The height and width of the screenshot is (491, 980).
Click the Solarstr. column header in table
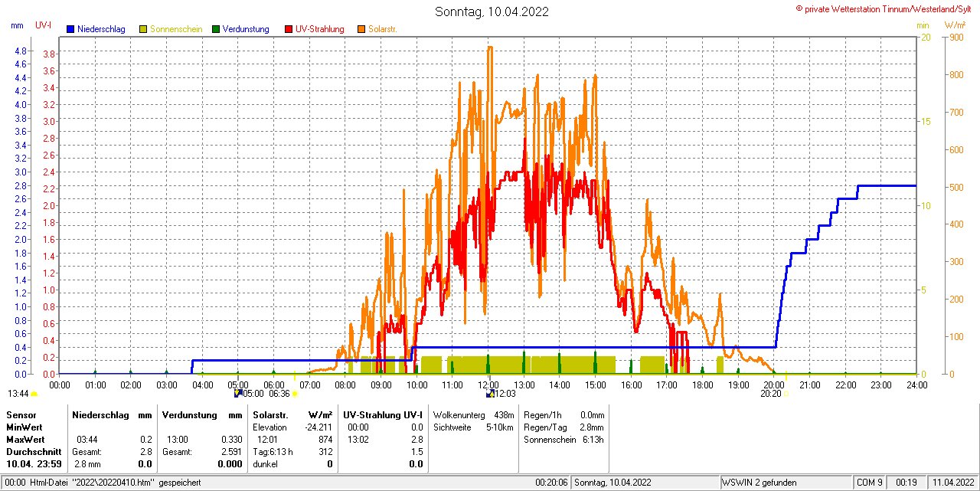click(269, 414)
